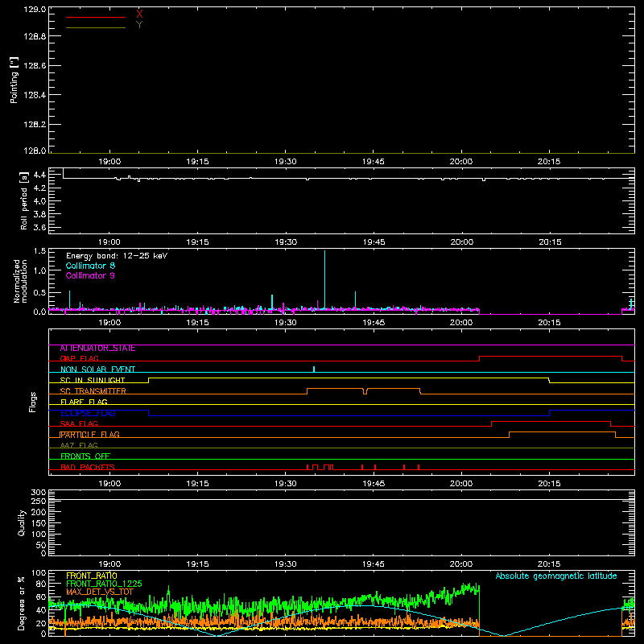
Task: Click the tallest cyan Collimator 8 spike
Action: click(325, 279)
